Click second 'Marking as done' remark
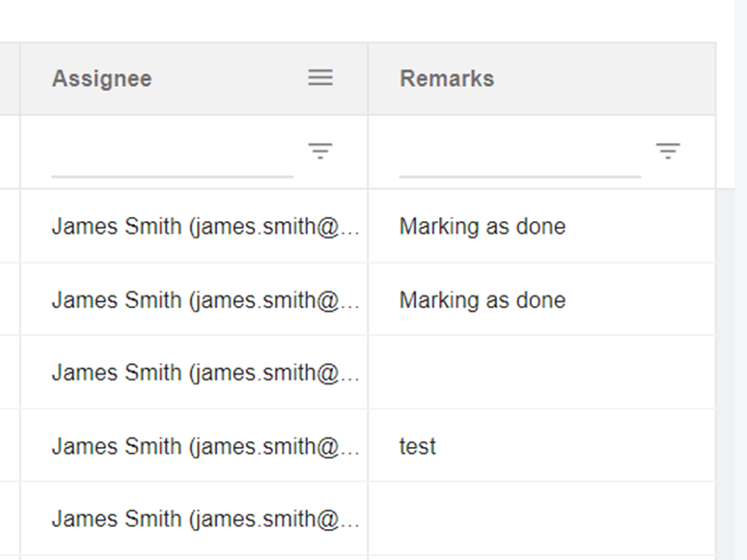Screen dimensions: 747x560 [x=483, y=300]
